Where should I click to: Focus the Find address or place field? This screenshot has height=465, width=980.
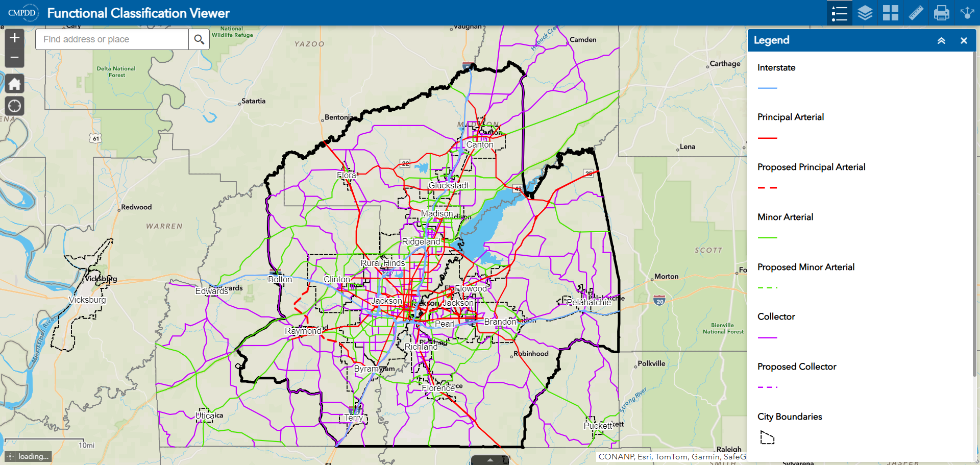(112, 39)
